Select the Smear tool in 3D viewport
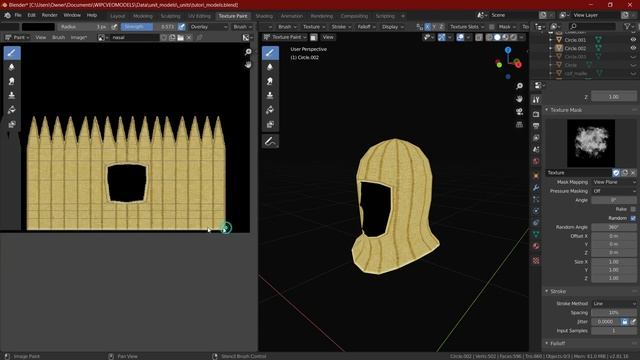Viewport: 640px width, 360px height. point(270,82)
